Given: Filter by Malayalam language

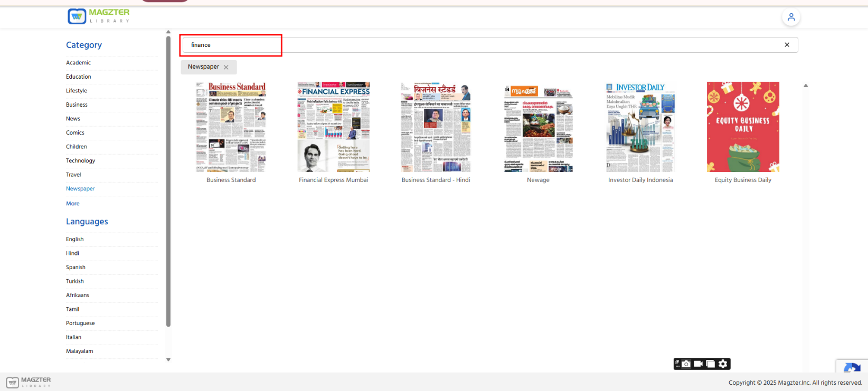Looking at the screenshot, I should pos(79,351).
